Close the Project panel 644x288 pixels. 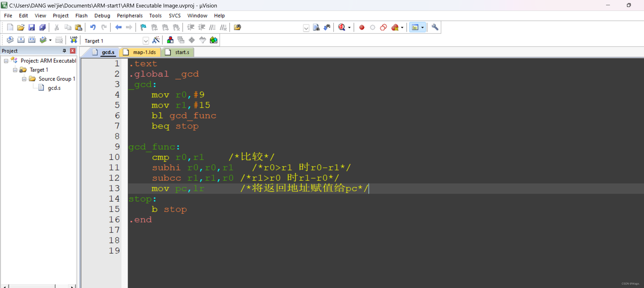click(73, 51)
